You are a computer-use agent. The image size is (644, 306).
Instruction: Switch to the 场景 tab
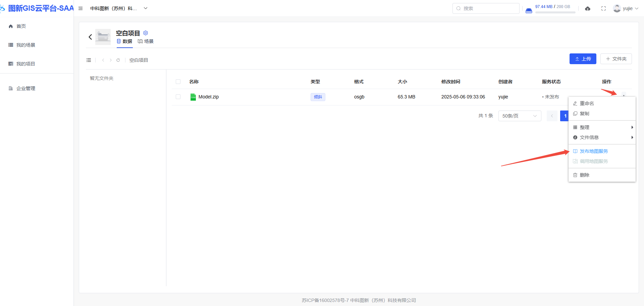coord(146,41)
